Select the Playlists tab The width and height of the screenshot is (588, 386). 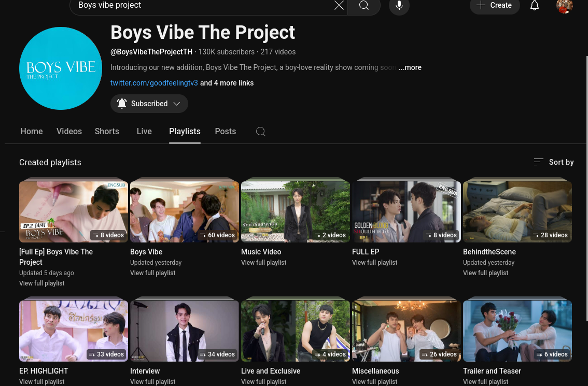[185, 131]
